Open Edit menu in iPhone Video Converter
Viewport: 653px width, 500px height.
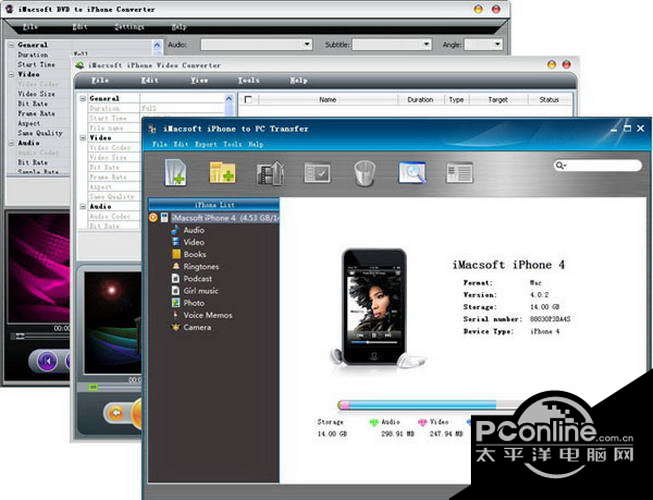coord(150,80)
